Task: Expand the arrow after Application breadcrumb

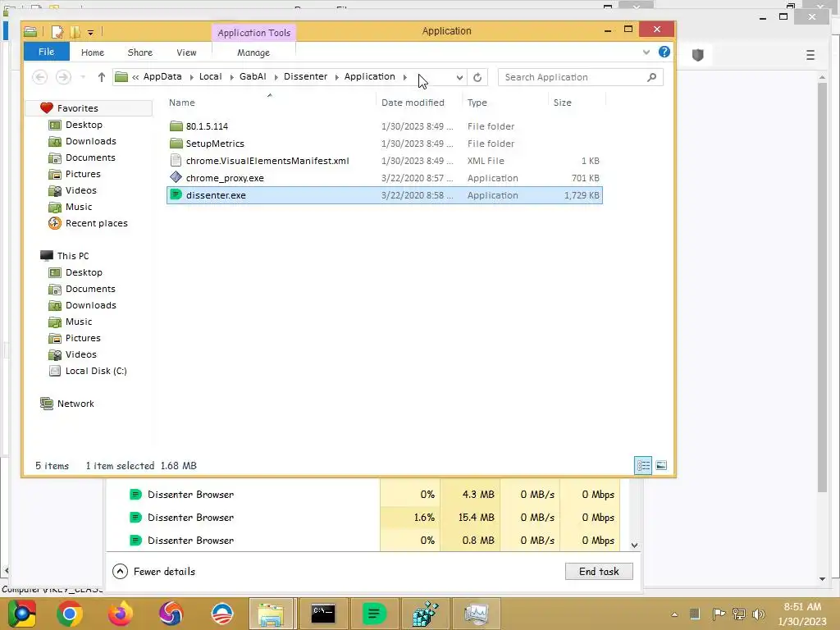Action: point(405,77)
